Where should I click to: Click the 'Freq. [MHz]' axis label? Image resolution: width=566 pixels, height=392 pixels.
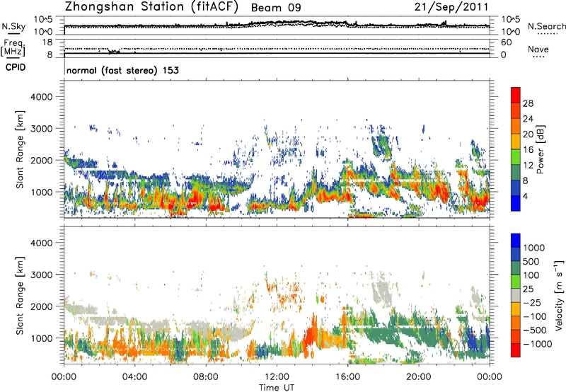click(x=13, y=48)
